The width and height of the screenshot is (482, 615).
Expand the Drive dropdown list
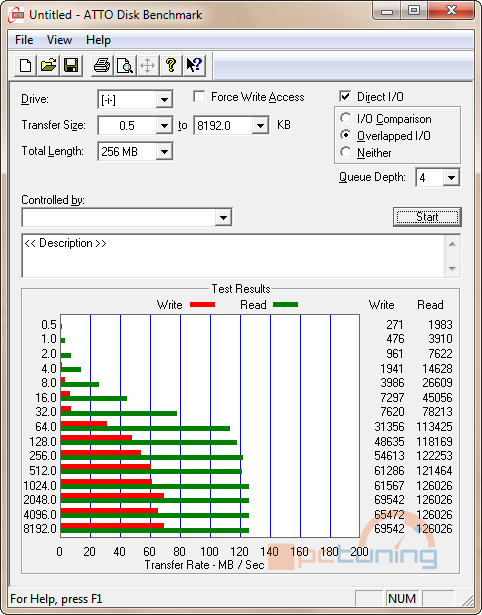point(164,100)
